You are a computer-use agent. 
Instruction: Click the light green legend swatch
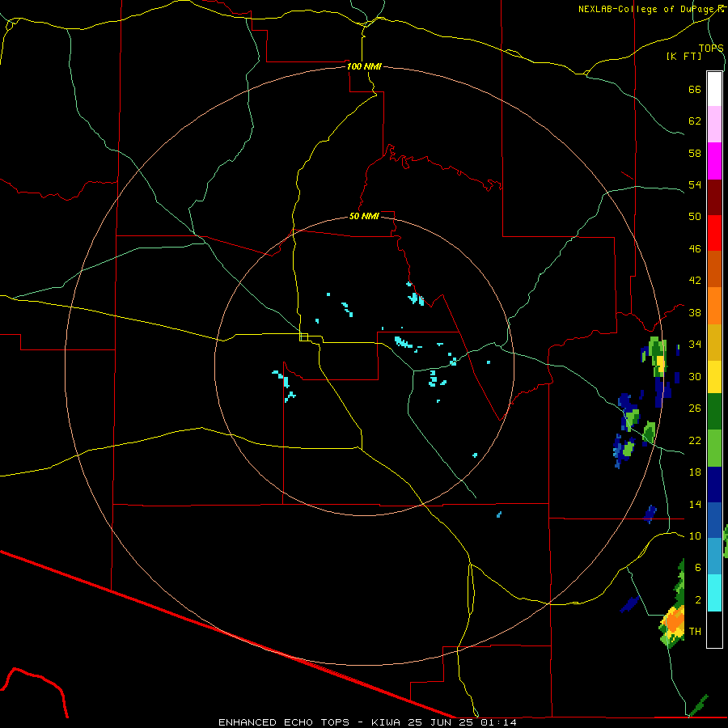714,448
